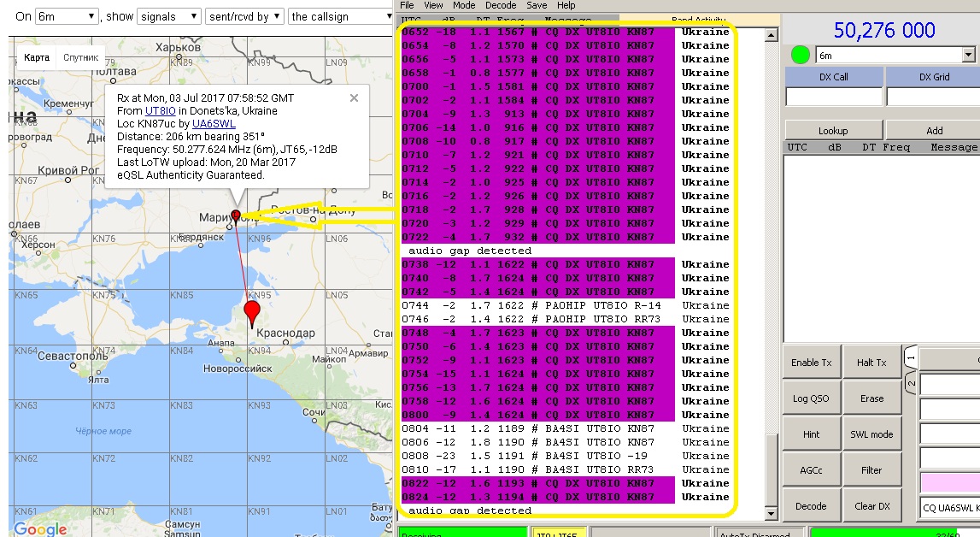Switch map to Карта view

pyautogui.click(x=36, y=57)
